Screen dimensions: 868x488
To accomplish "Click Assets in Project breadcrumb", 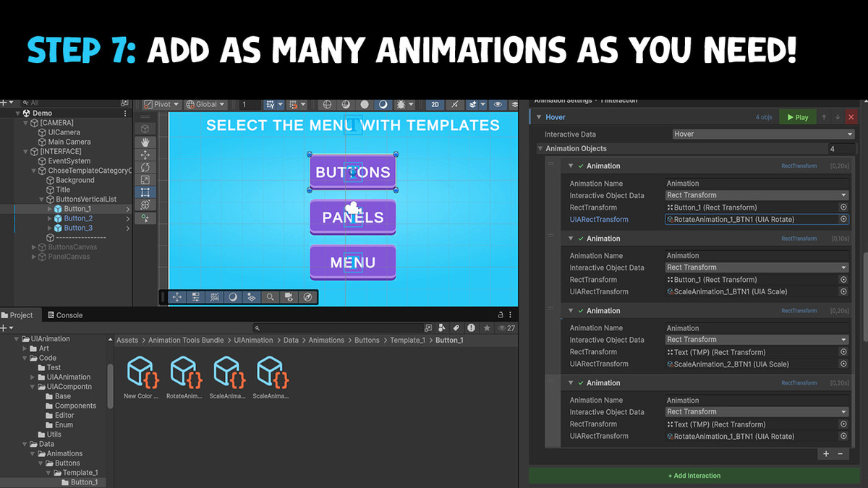I will (x=127, y=340).
